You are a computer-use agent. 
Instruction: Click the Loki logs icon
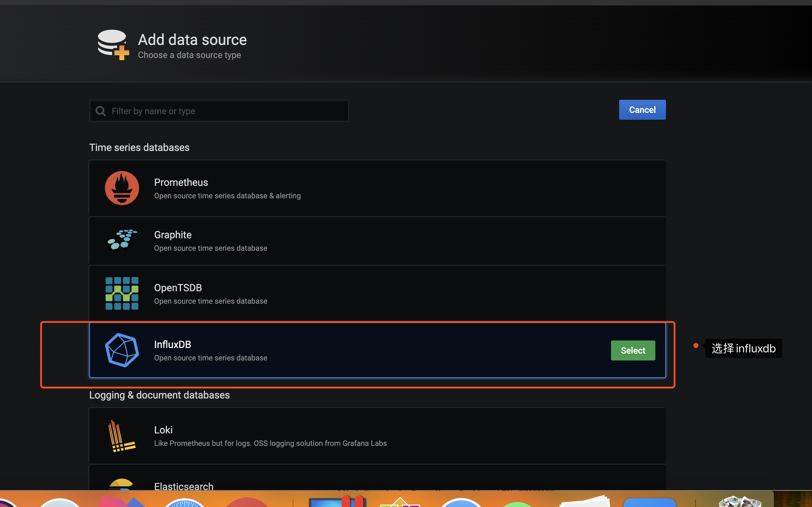pyautogui.click(x=121, y=435)
